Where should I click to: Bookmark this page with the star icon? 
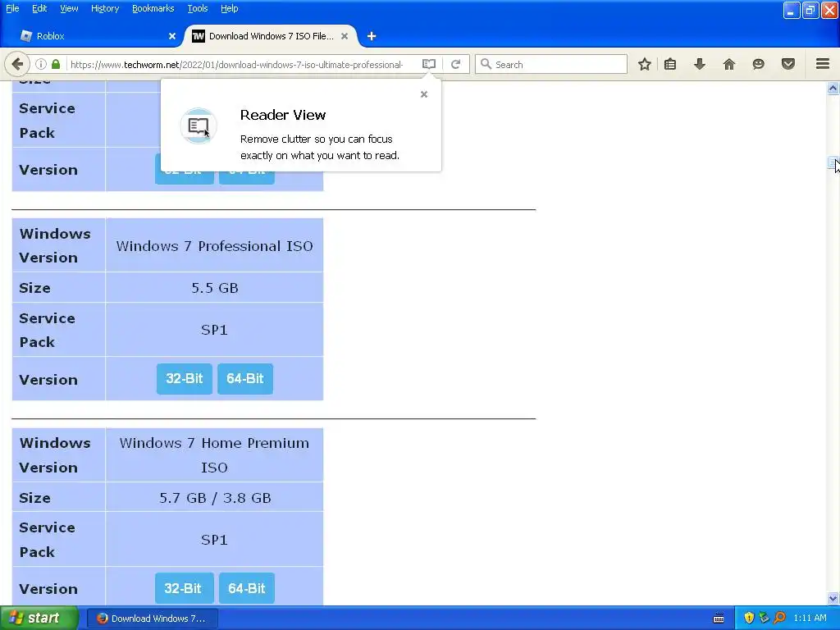tap(645, 64)
